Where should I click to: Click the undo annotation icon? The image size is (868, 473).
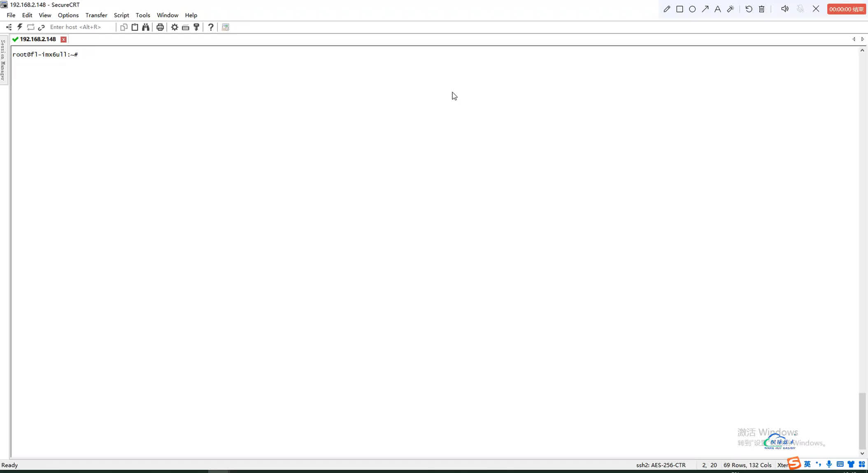pyautogui.click(x=749, y=9)
